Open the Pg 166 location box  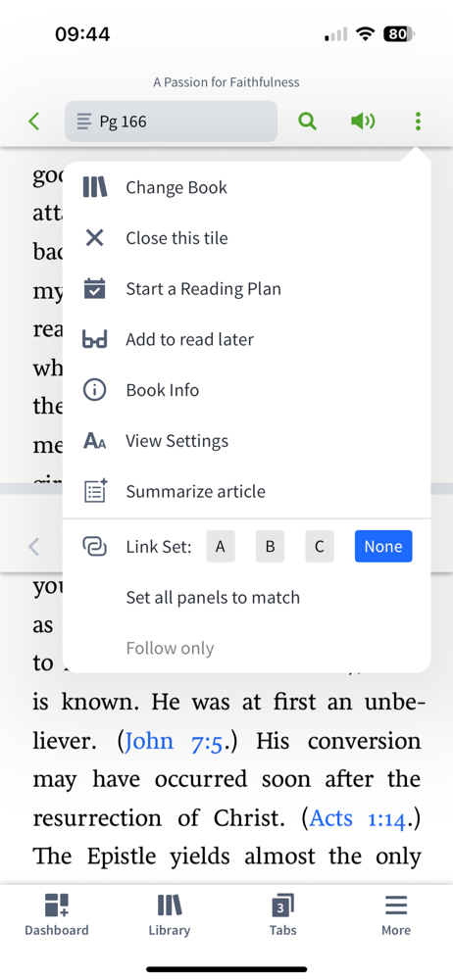(x=171, y=122)
